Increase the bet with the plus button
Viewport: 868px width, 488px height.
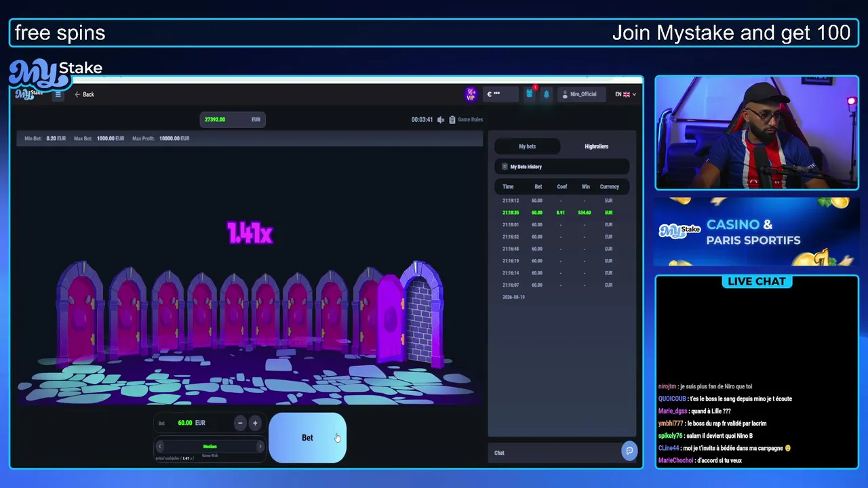click(255, 423)
